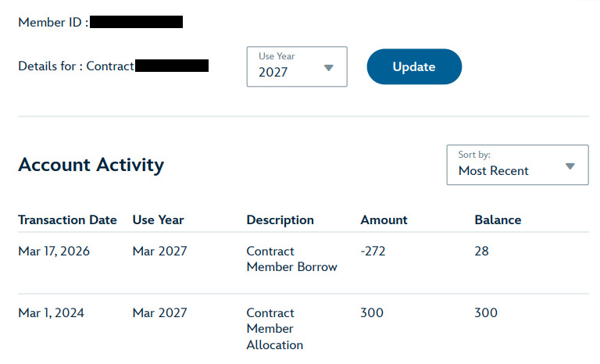
Task: Click the Member ID label
Action: pos(53,22)
